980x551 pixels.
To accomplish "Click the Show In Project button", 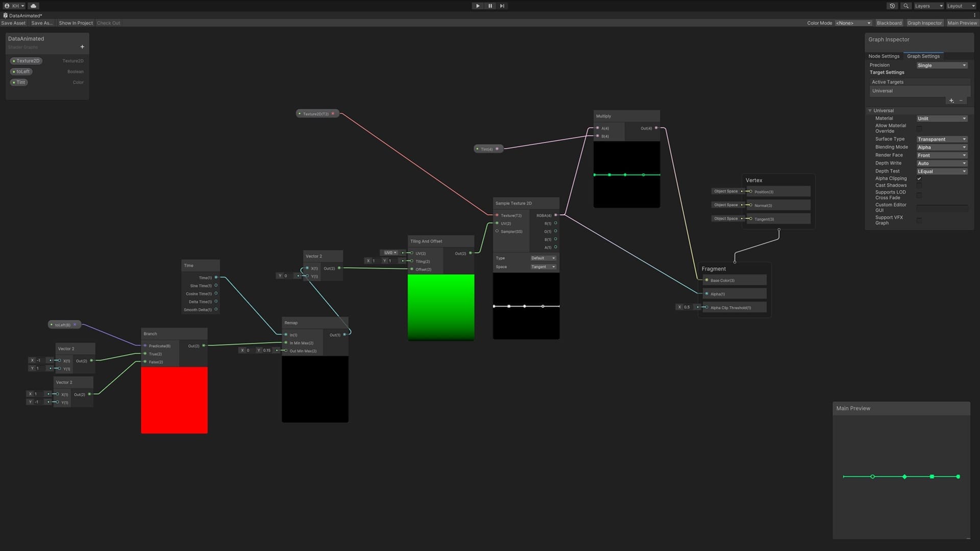I will [76, 23].
